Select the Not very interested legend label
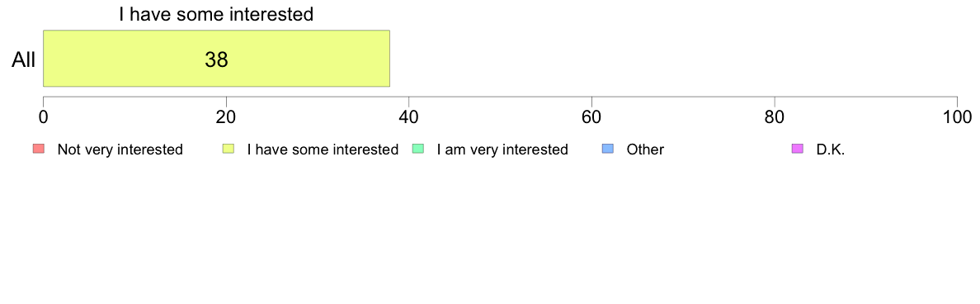The image size is (980, 304). 120,150
